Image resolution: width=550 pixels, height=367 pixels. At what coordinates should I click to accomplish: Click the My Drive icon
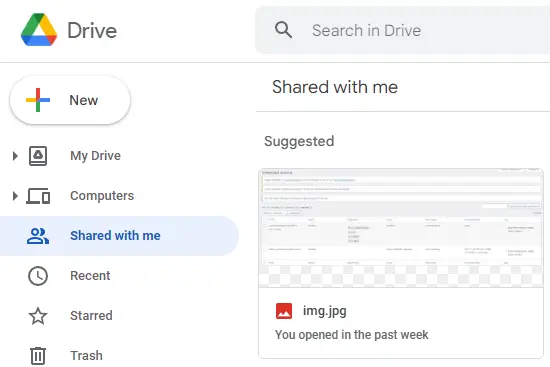click(38, 156)
